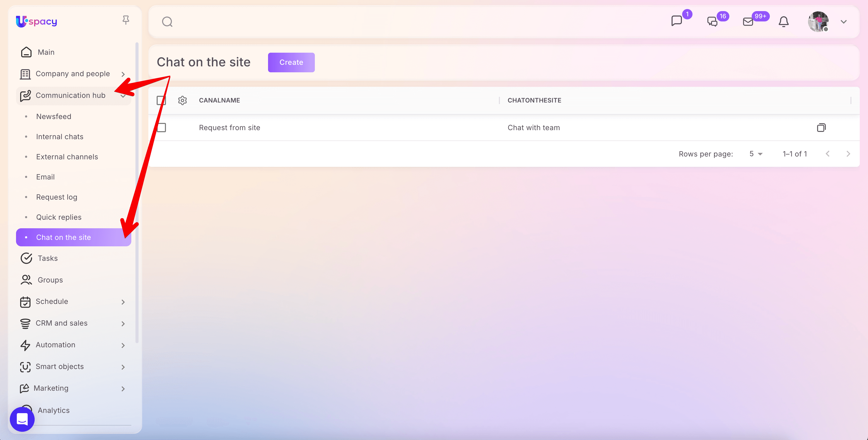Click the pin sidebar icon
Viewport: 868px width, 440px height.
click(x=126, y=20)
